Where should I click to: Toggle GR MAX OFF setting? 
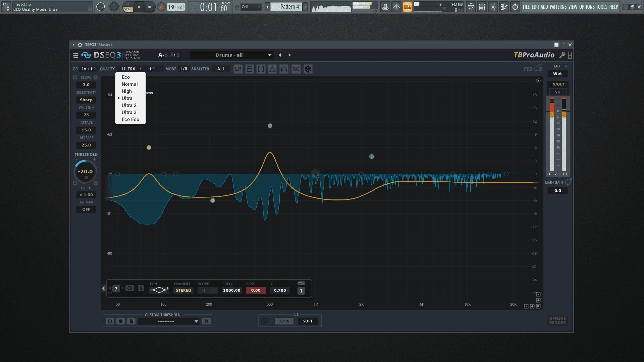86,209
